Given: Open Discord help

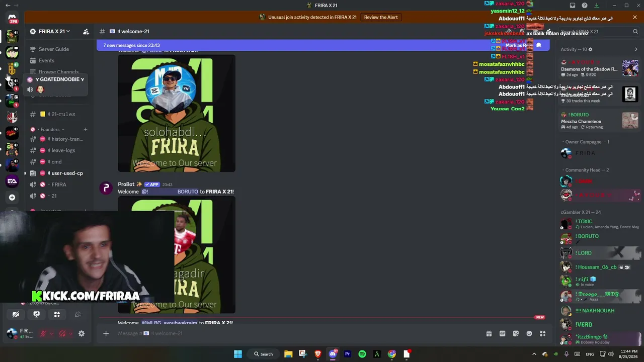Looking at the screenshot, I should 585,6.
